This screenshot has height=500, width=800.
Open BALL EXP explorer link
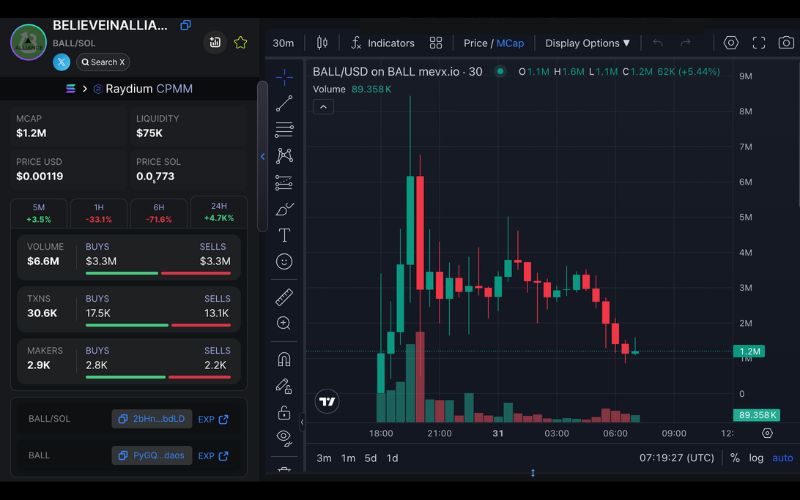click(213, 456)
